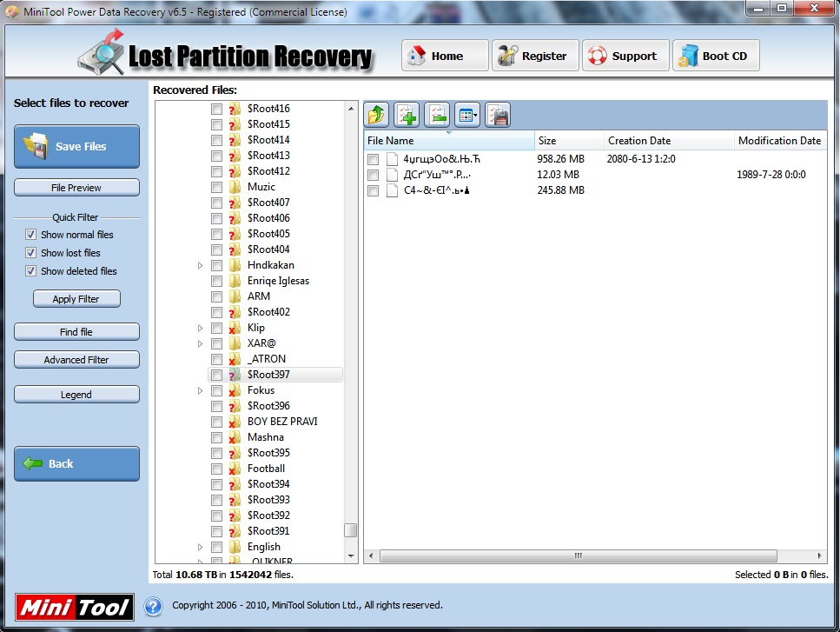Click the file icon of the 12.03 MB file
Viewport: 840px width, 632px height.
[x=393, y=175]
